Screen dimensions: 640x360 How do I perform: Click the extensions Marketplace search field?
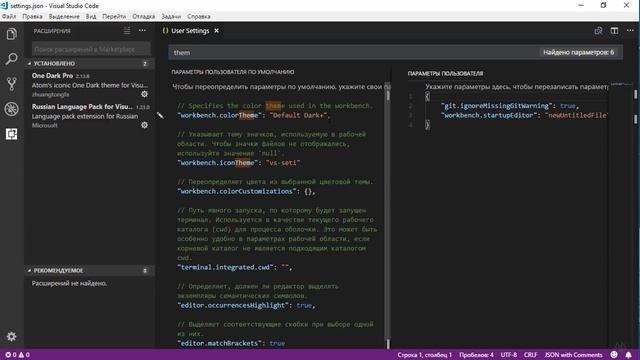(91, 49)
